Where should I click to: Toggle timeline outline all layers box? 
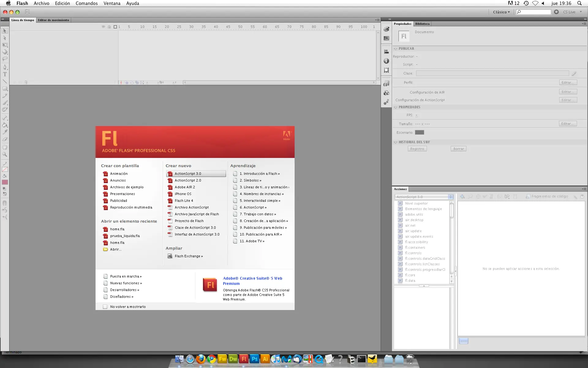pyautogui.click(x=115, y=27)
